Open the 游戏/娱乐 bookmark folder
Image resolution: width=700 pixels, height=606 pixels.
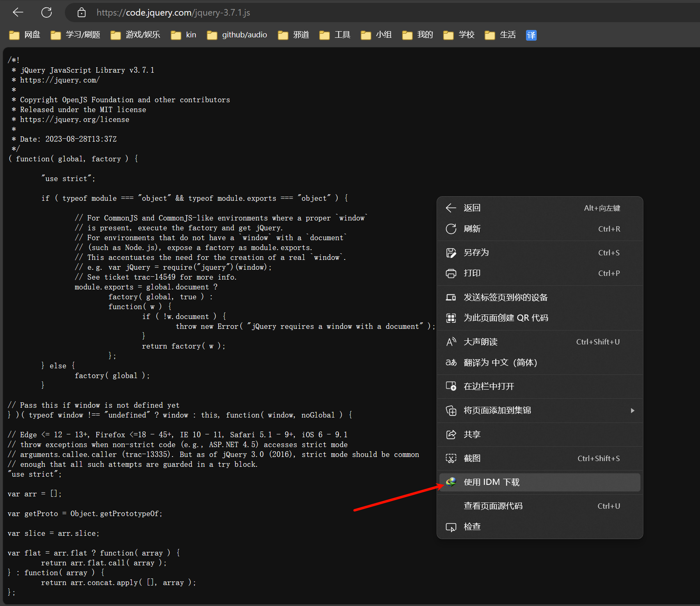coord(135,35)
